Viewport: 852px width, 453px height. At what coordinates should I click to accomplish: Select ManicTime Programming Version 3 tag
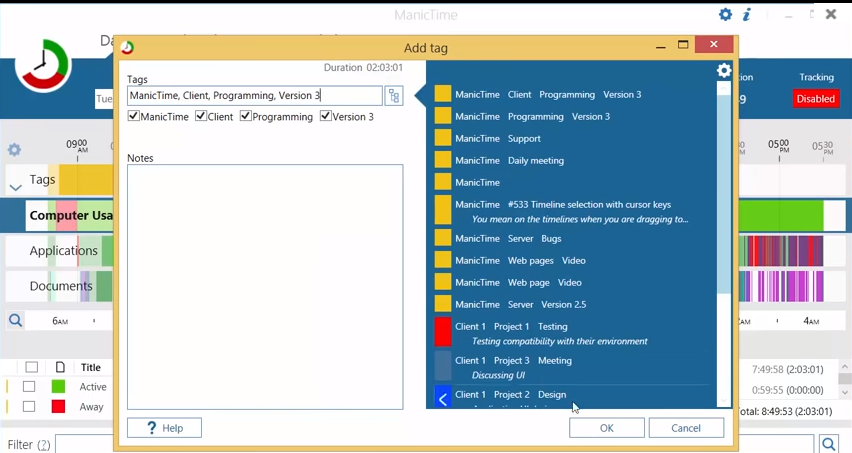(532, 116)
